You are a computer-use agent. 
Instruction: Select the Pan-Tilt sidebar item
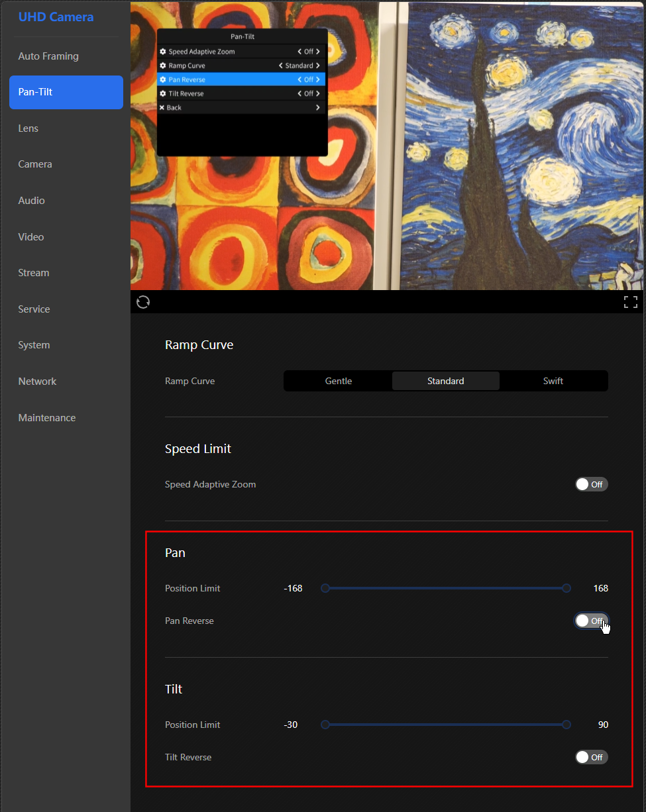pyautogui.click(x=66, y=92)
